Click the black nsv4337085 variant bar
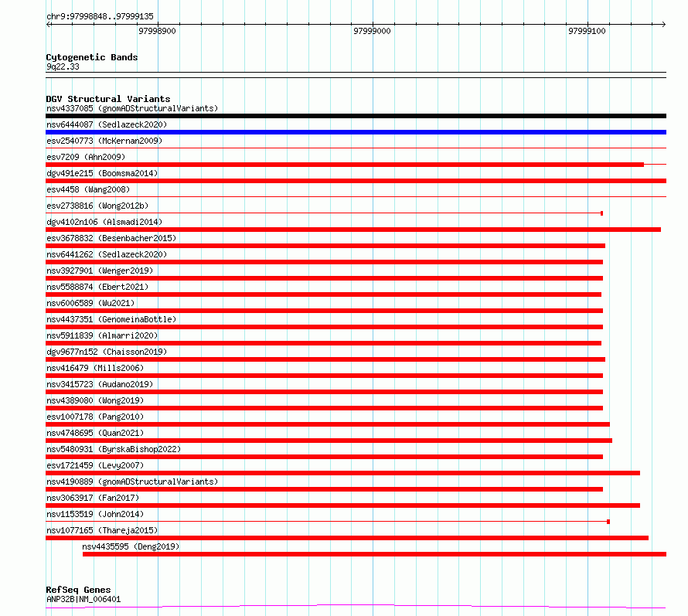Image resolution: width=688 pixels, height=616 pixels. (356, 116)
